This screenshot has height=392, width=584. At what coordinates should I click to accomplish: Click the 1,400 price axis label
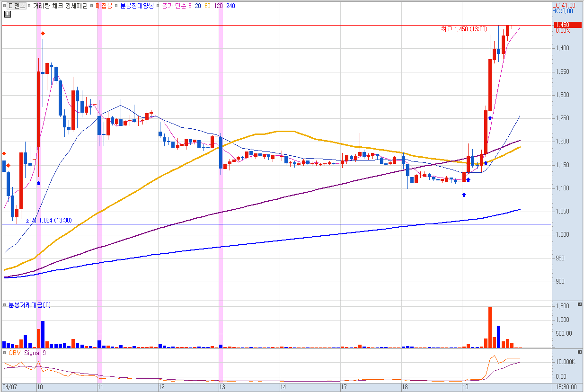pos(562,48)
